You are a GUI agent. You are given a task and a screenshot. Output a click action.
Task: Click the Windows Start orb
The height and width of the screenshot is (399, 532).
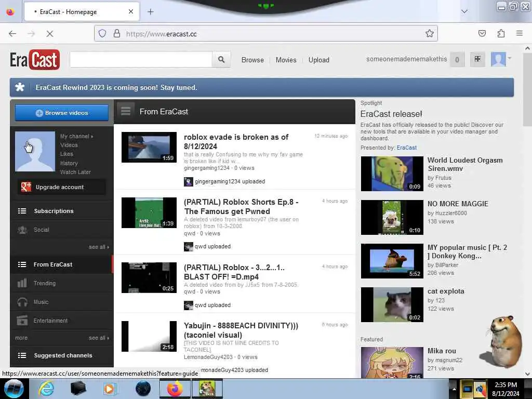pos(14,389)
